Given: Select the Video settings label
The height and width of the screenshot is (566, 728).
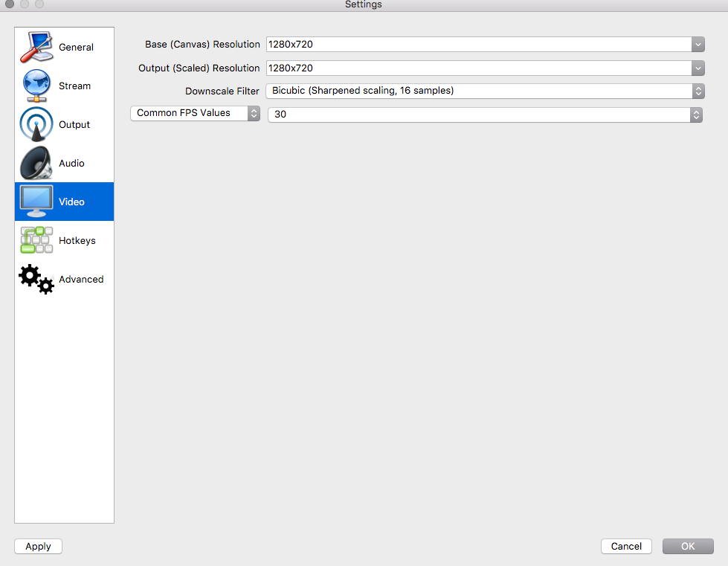Looking at the screenshot, I should click(x=71, y=202).
